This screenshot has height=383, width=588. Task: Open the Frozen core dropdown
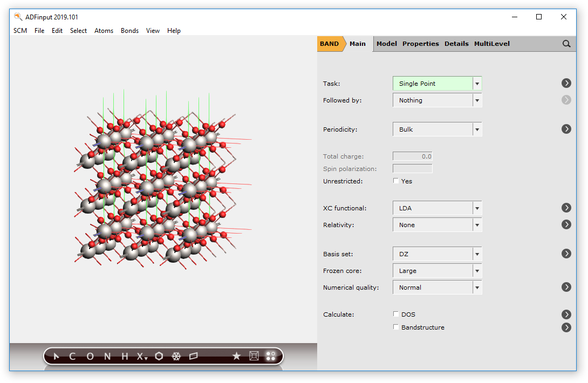(477, 270)
